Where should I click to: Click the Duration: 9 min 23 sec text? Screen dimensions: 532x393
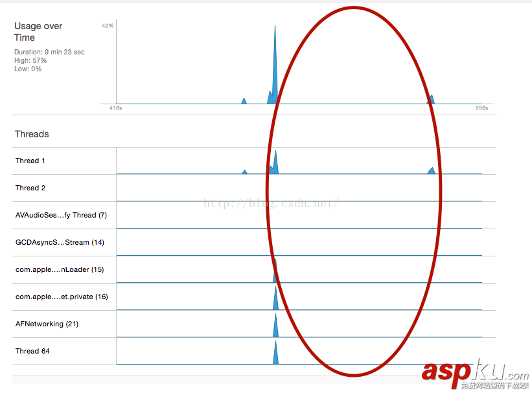tap(49, 52)
